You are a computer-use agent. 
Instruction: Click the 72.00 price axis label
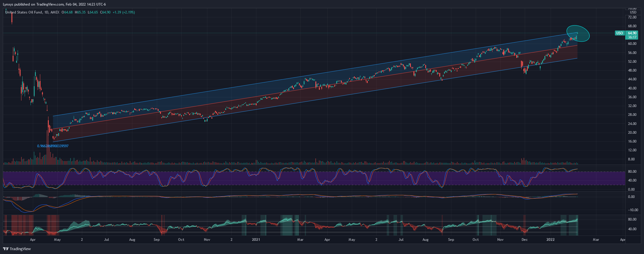click(x=632, y=17)
